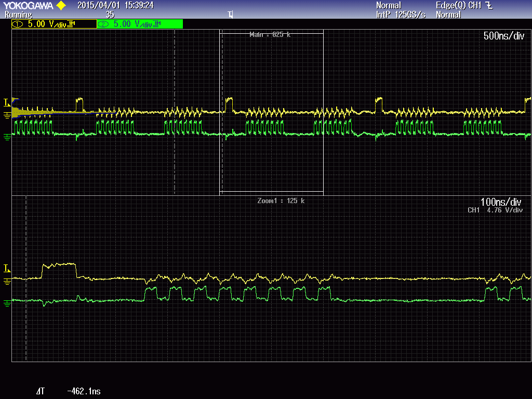Click the yellow CH1 ground marker in main window
This screenshot has width=532, height=399.
[x=7, y=115]
